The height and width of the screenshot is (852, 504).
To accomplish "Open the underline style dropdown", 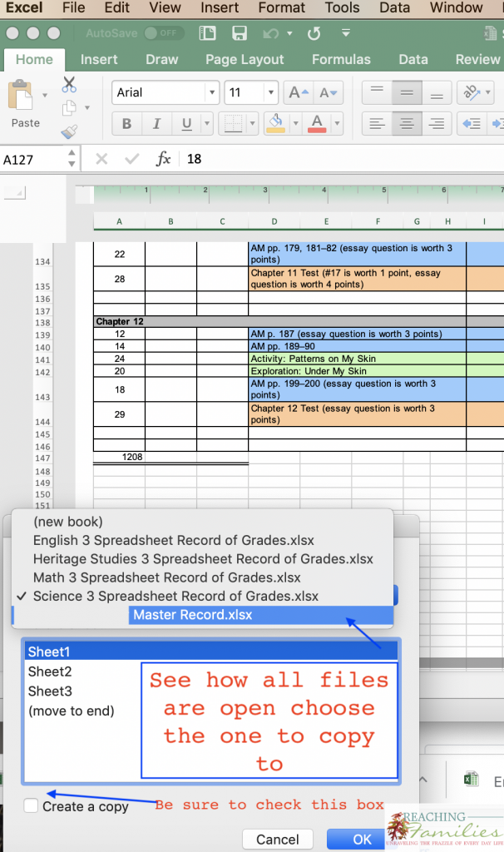I will click(x=207, y=124).
